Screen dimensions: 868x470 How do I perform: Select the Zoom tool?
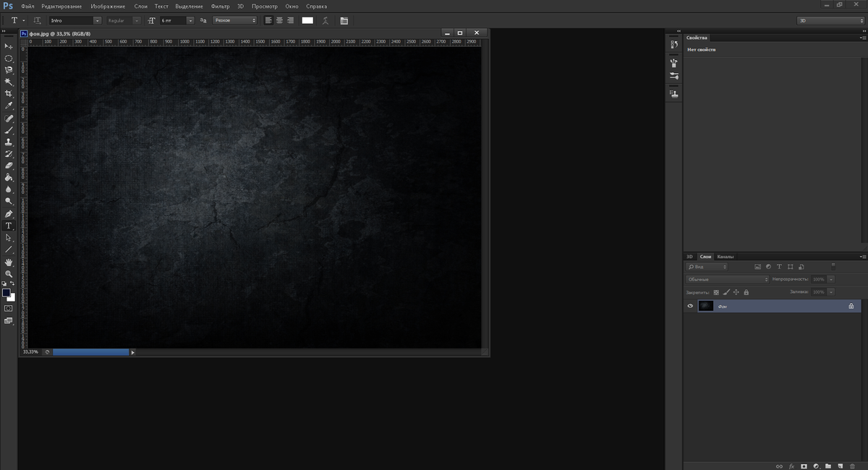click(x=9, y=274)
